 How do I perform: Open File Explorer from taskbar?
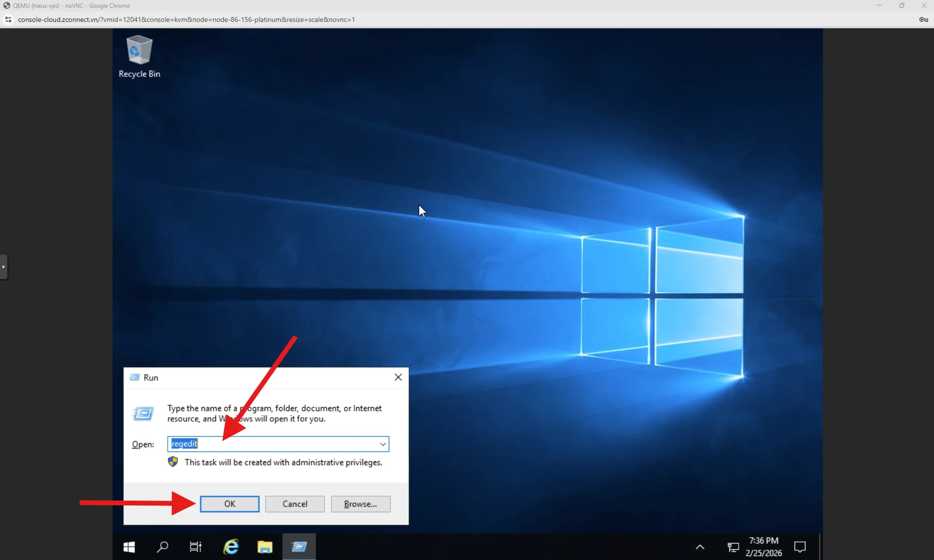265,547
